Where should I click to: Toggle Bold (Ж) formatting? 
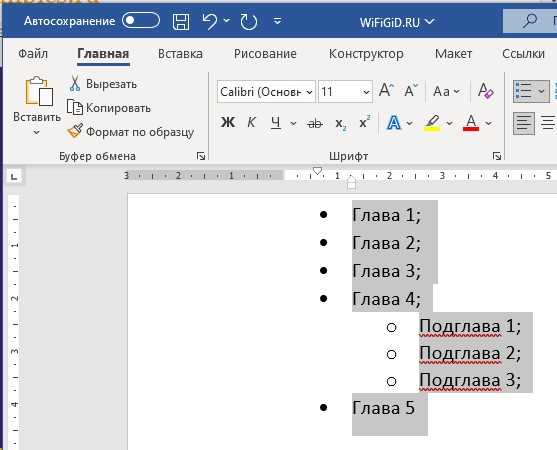coord(228,123)
